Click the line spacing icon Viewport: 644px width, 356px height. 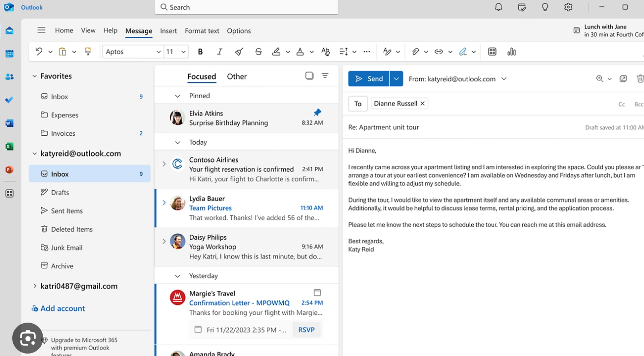344,51
